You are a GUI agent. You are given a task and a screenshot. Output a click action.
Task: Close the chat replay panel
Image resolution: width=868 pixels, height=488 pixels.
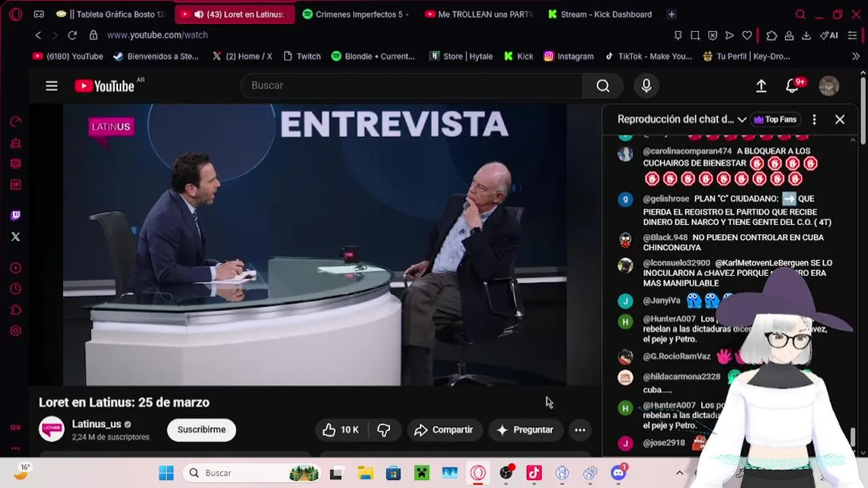click(840, 119)
